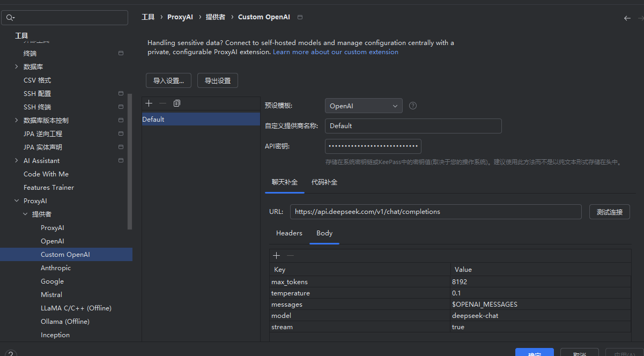Add a new provider configuration with plus icon above Default

pyautogui.click(x=149, y=103)
